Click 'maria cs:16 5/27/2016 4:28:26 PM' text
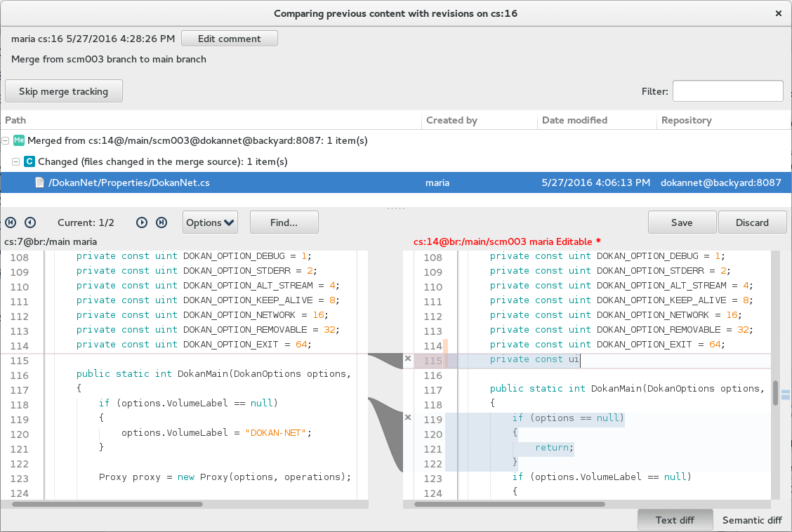This screenshot has height=532, width=792. click(x=93, y=39)
